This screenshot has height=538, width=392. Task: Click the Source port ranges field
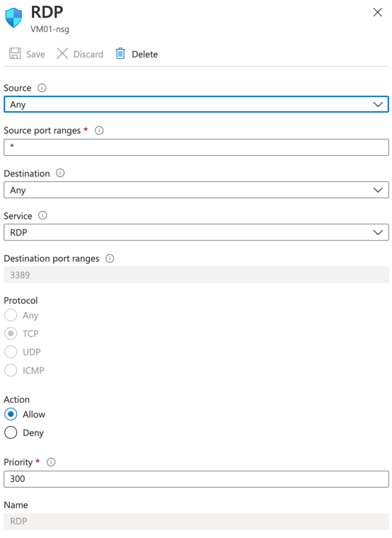[x=196, y=147]
